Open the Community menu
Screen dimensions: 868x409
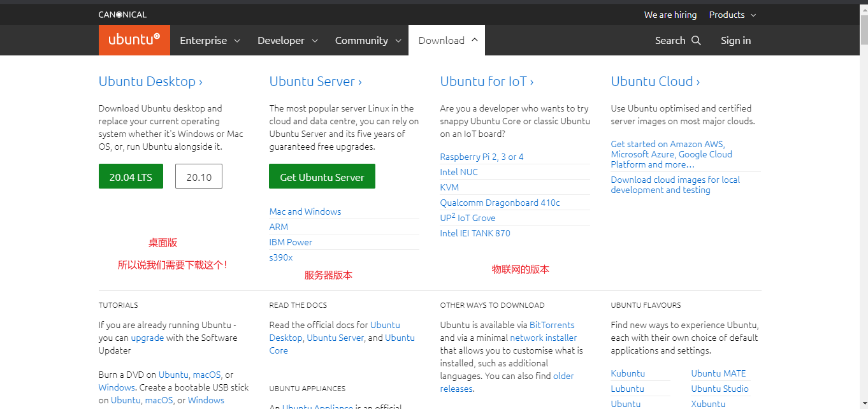point(368,40)
